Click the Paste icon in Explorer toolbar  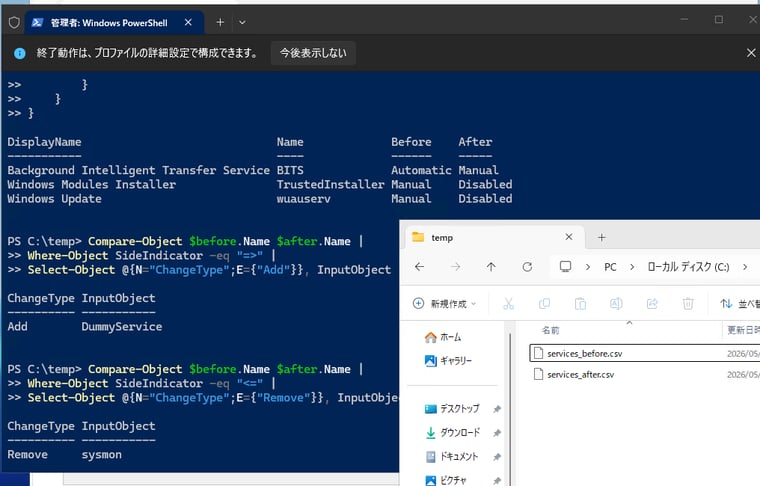(580, 304)
